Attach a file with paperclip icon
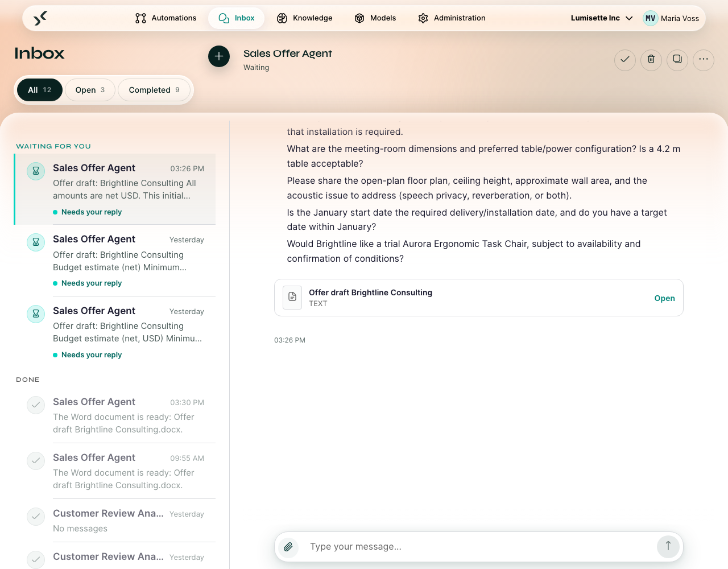 pyautogui.click(x=289, y=547)
